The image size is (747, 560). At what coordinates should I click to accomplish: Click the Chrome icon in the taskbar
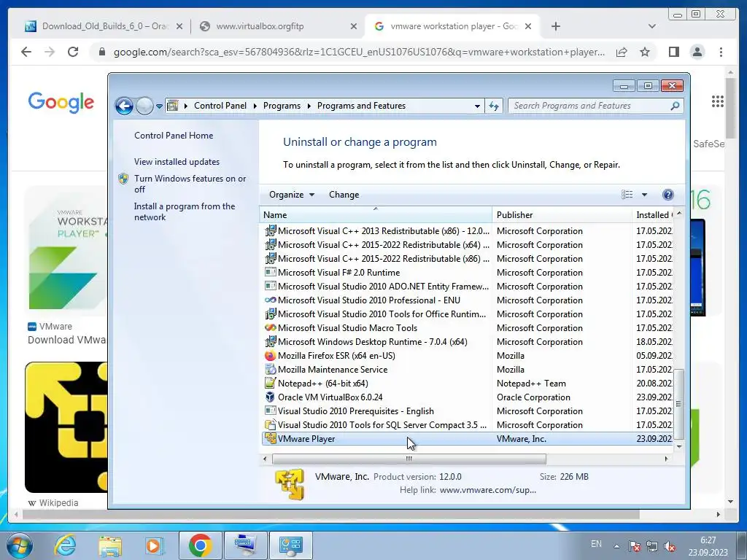click(x=200, y=545)
